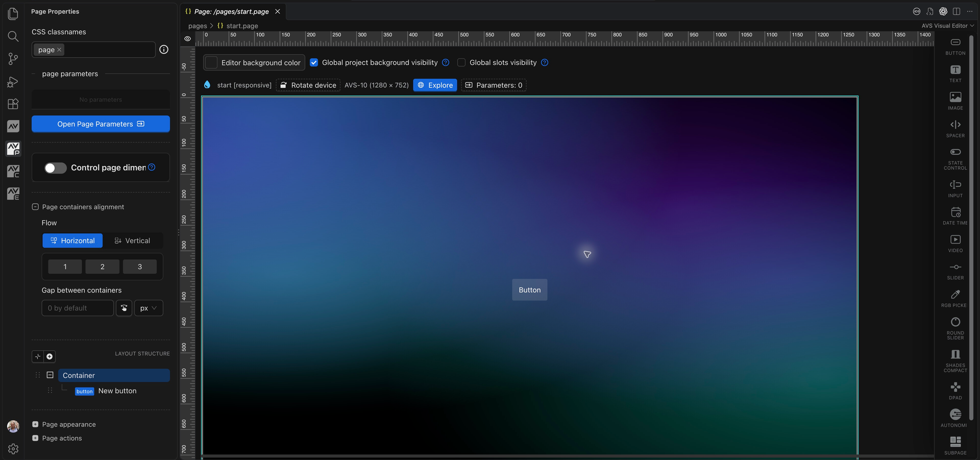The height and width of the screenshot is (460, 980).
Task: Open the Search view in activity bar
Action: 13,36
